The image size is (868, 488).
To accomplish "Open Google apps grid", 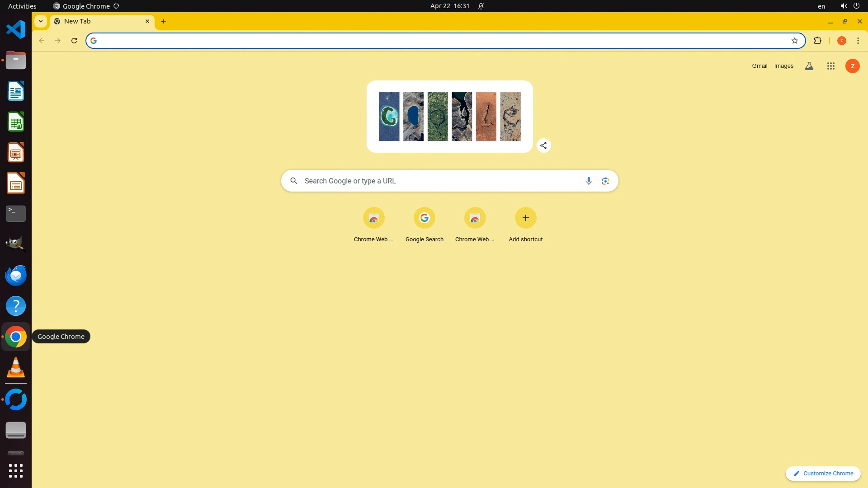I will point(830,66).
